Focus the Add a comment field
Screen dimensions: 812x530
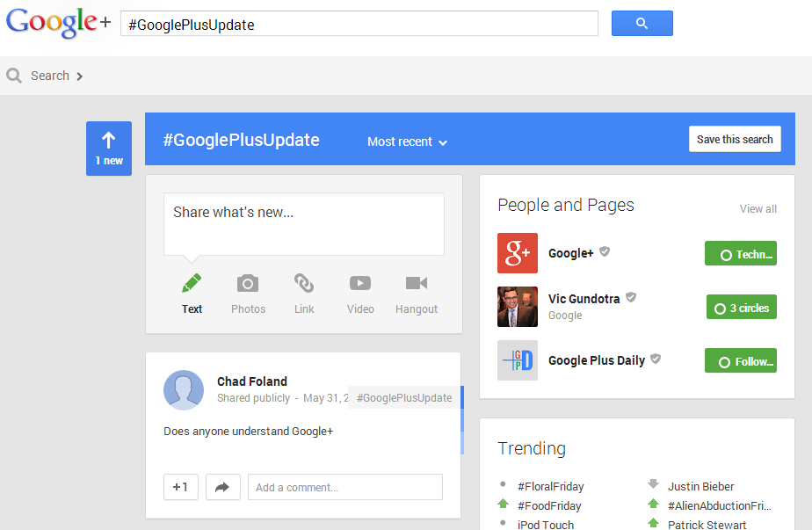coord(344,487)
